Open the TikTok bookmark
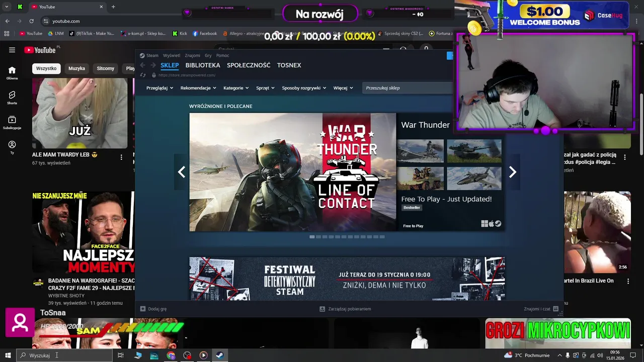Viewport: 644px width, 362px height. tap(92, 34)
